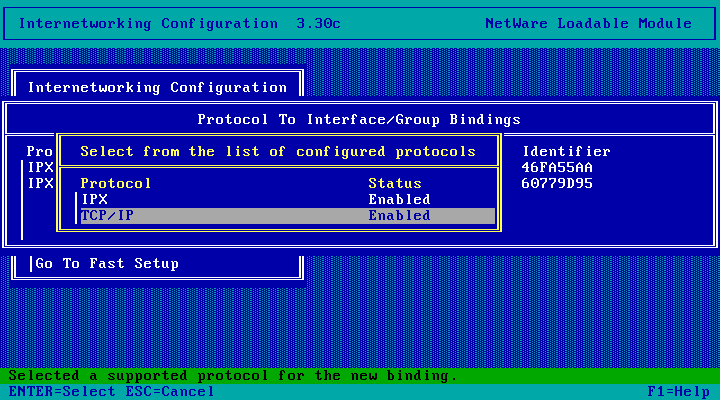Click the Protocol To Interface/Group Bindings title

tap(359, 119)
